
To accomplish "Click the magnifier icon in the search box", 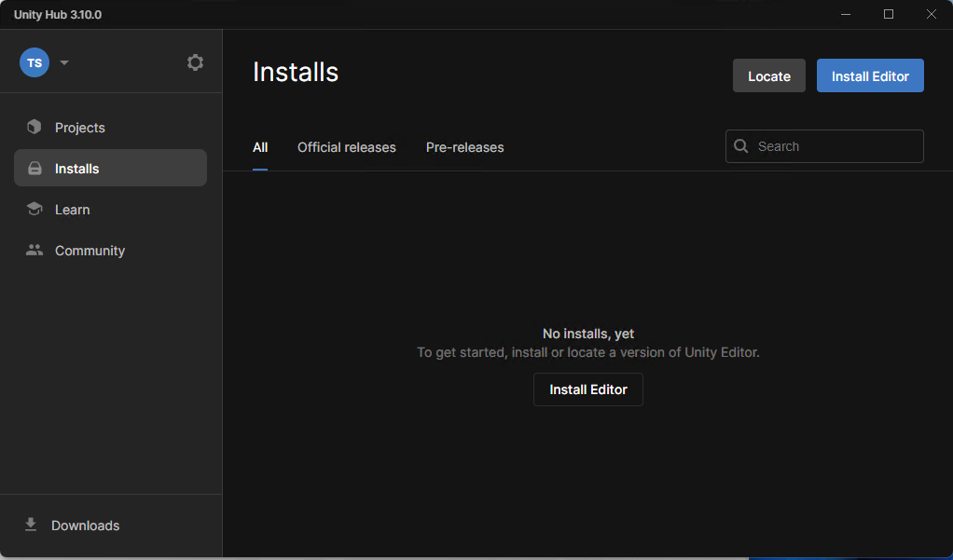I will click(x=741, y=146).
